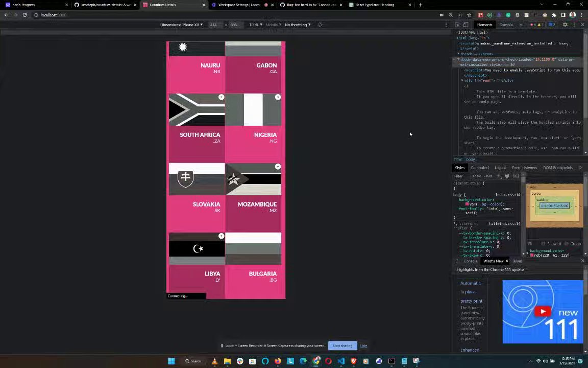Open Chrome's three-dot menu

pos(582,15)
